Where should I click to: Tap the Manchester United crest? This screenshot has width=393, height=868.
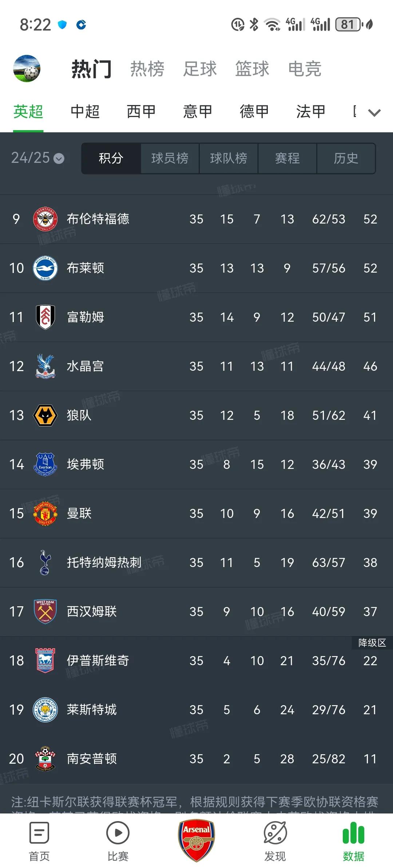pos(45,514)
